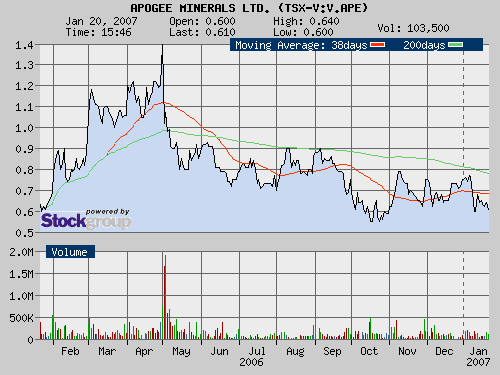Viewport: 500px width, 375px height.
Task: Click the "Jul" month label
Action: coord(257,351)
